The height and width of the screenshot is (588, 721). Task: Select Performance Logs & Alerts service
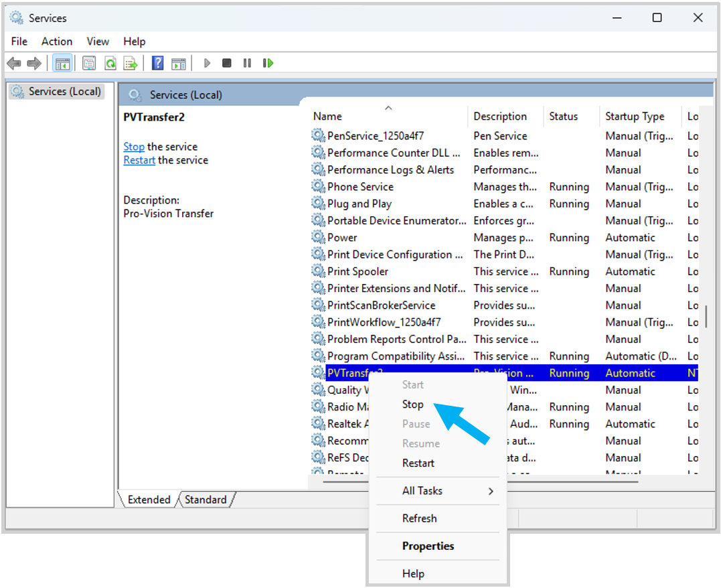tap(504, 170)
